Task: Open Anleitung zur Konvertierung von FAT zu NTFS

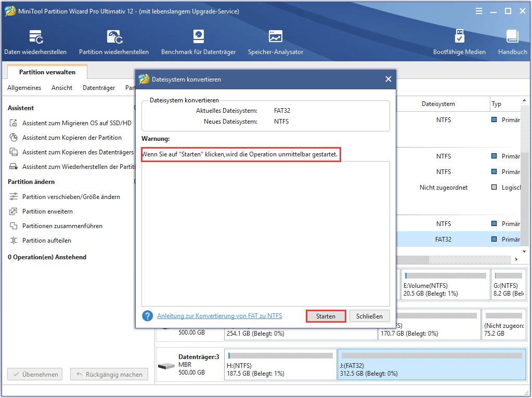Action: pos(219,316)
